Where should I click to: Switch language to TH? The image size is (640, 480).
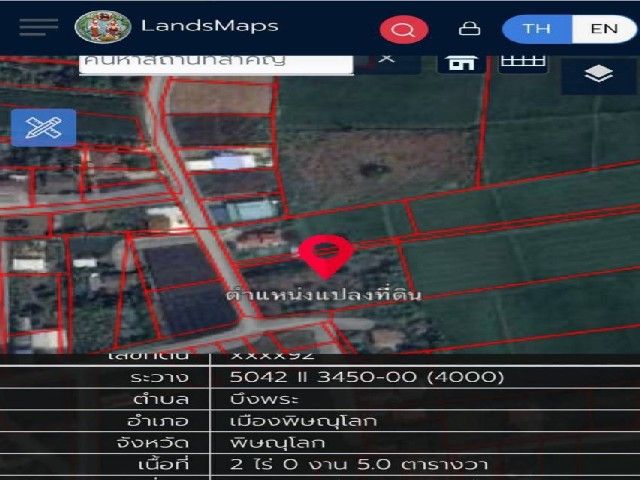click(x=537, y=29)
